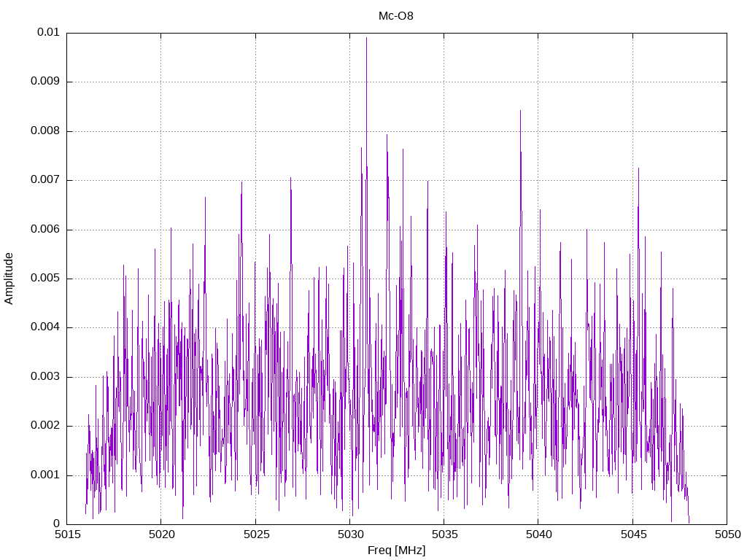Screen dimensions: 747x560
Task: Click the tip of the peak near 5045 MHz
Action: [x=638, y=168]
